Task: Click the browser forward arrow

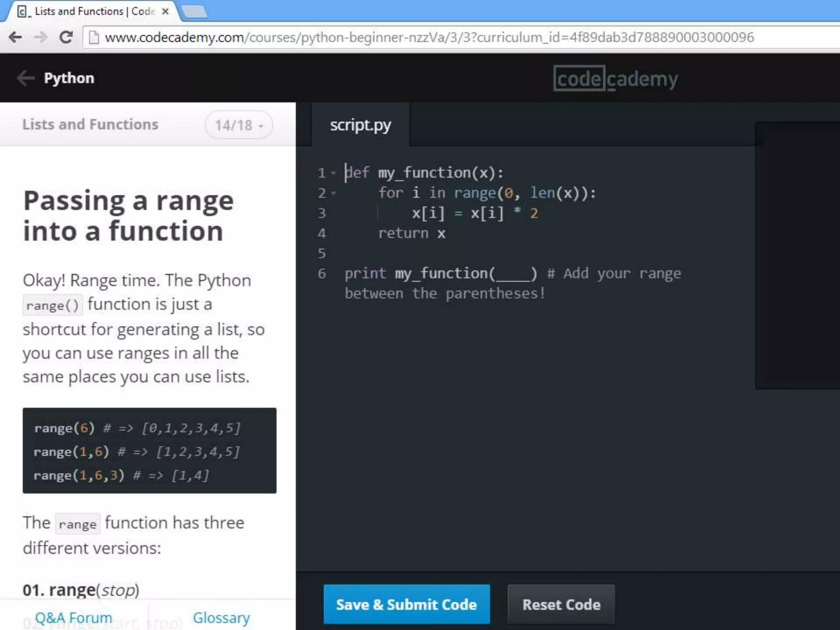Action: point(41,37)
